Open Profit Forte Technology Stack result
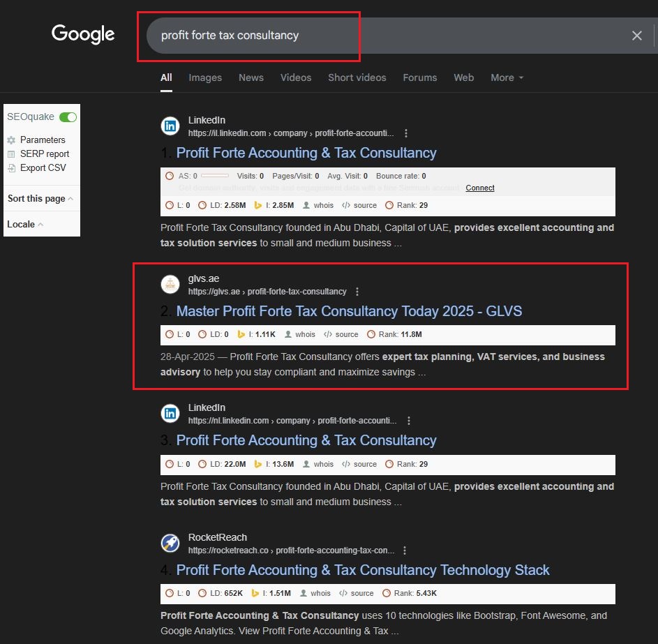The image size is (658, 644). pos(363,570)
